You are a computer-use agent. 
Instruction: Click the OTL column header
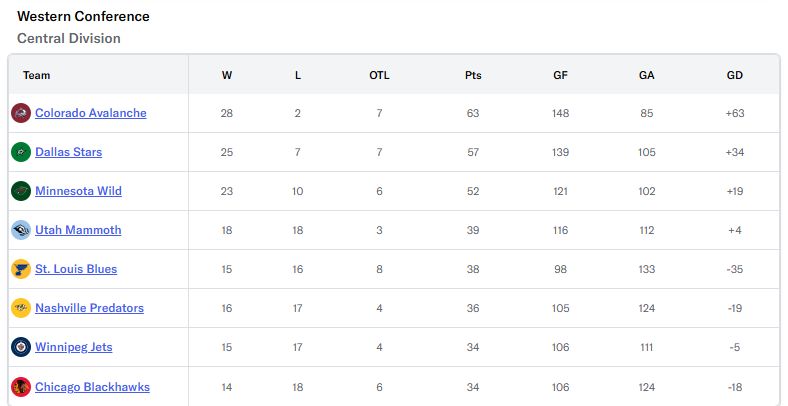pyautogui.click(x=379, y=75)
